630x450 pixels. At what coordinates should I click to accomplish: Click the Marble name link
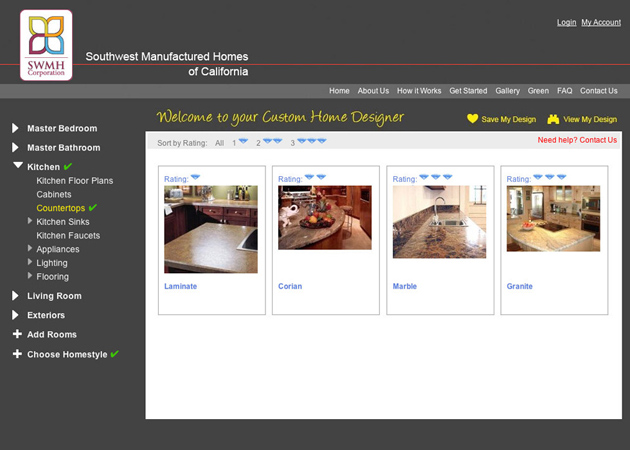(x=405, y=286)
